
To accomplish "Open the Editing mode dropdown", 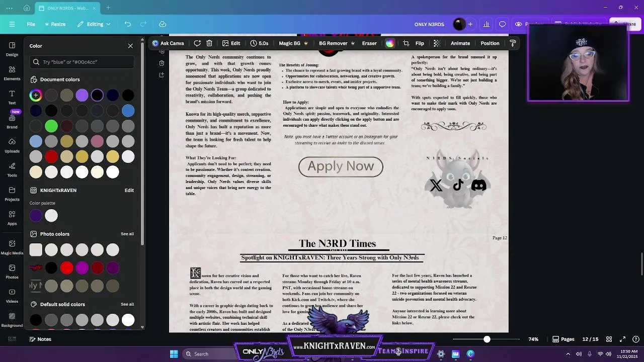I will click(94, 24).
